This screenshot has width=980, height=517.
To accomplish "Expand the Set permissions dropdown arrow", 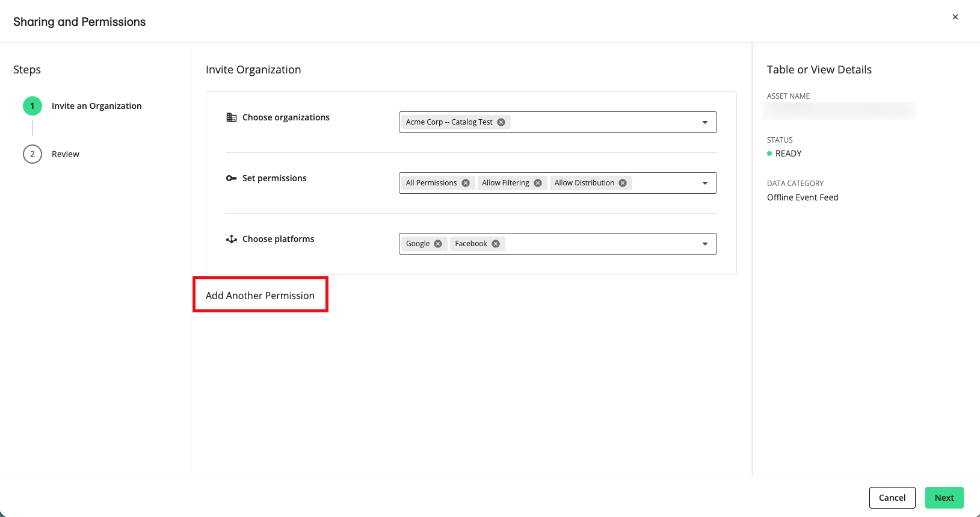I will (x=705, y=183).
